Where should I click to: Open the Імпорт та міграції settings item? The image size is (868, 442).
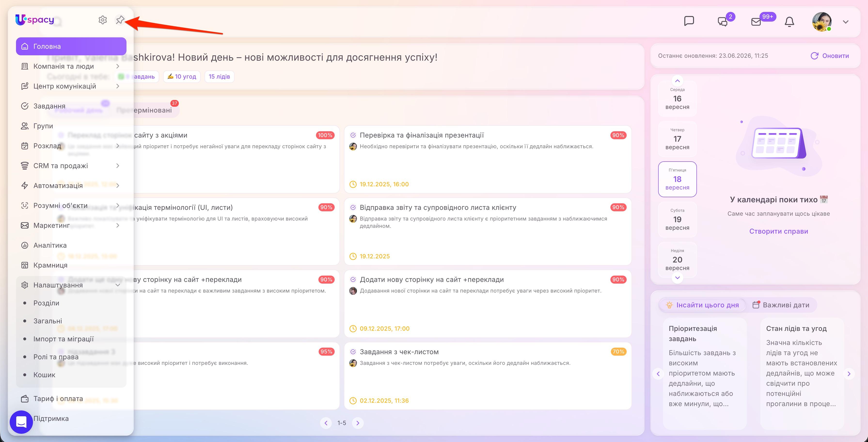click(x=71, y=339)
